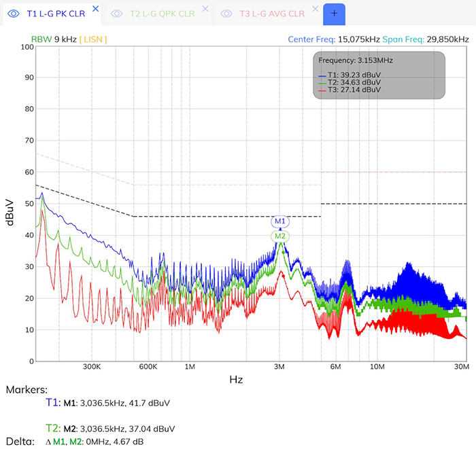
Task: Close the T2 L-G QPK CLR trace tab
Action: (x=205, y=9)
